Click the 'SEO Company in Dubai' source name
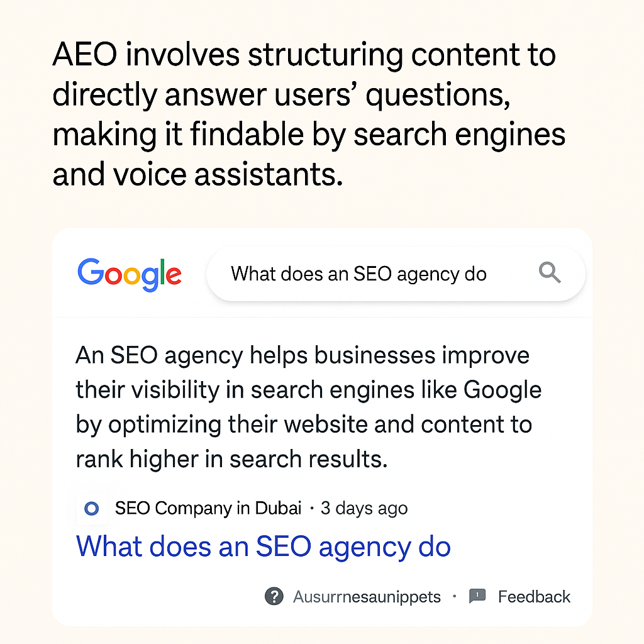Viewport: 644px width, 644px height. (208, 508)
